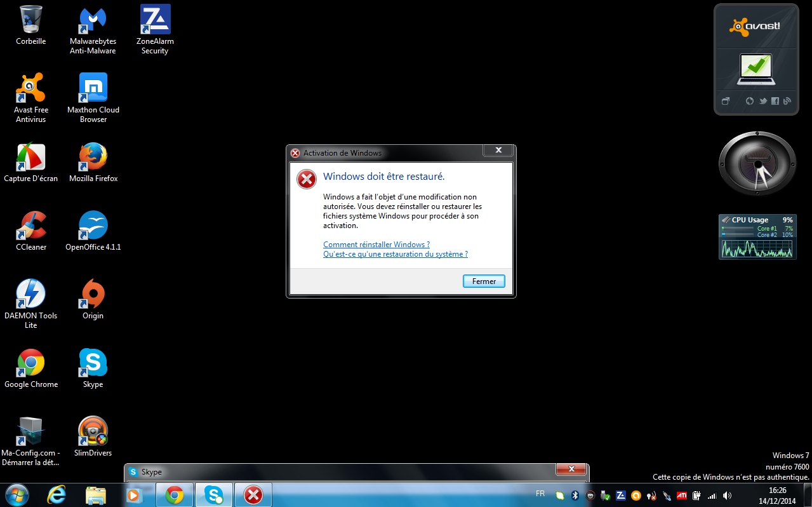Image resolution: width=812 pixels, height=507 pixels.
Task: Click the orange Avast tray icon
Action: [636, 496]
